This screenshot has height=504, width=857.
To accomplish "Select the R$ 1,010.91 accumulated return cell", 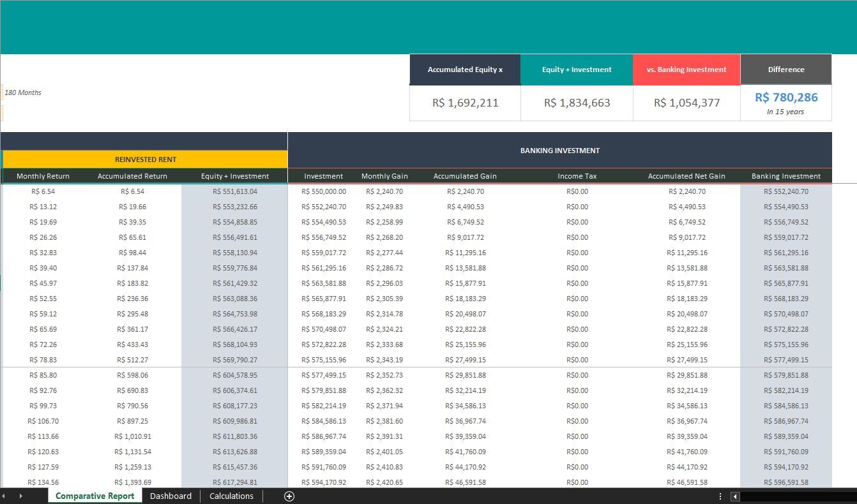I will [132, 436].
